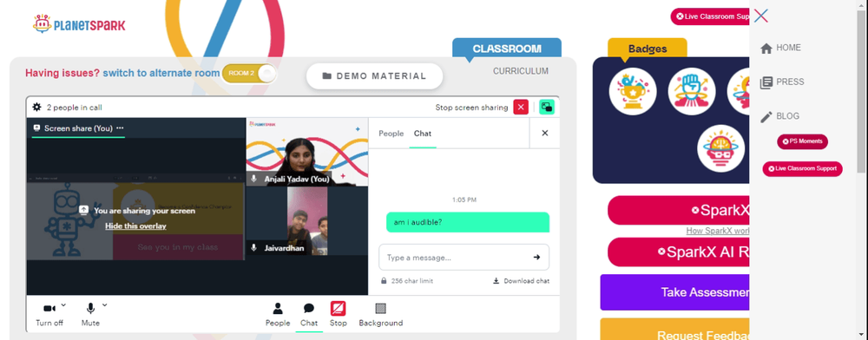Image resolution: width=868 pixels, height=340 pixels.
Task: Send chat message arrow
Action: point(536,257)
